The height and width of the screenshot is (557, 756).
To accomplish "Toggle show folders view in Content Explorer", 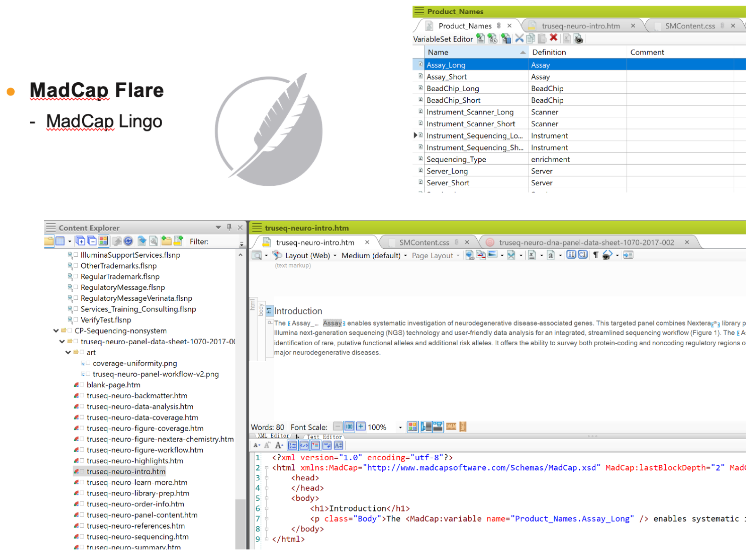I will 49,241.
